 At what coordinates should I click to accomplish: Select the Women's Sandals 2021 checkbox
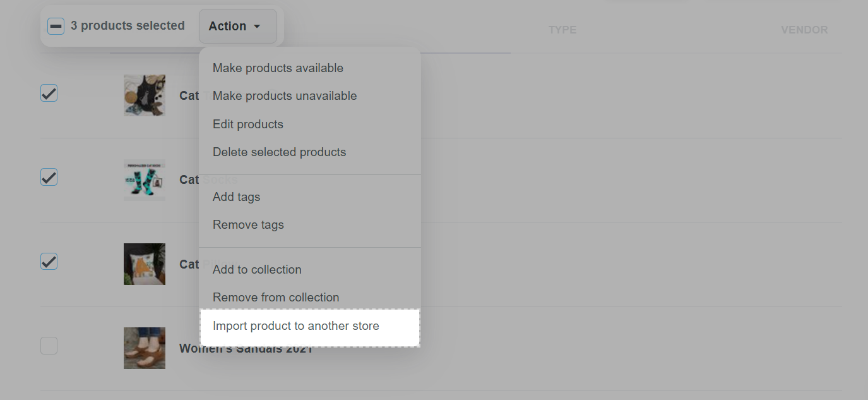pyautogui.click(x=49, y=346)
